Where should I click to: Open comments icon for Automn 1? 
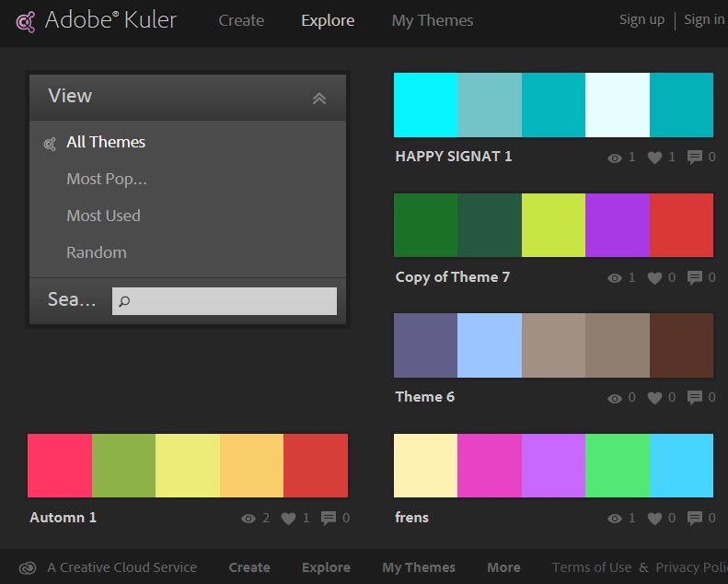click(329, 518)
